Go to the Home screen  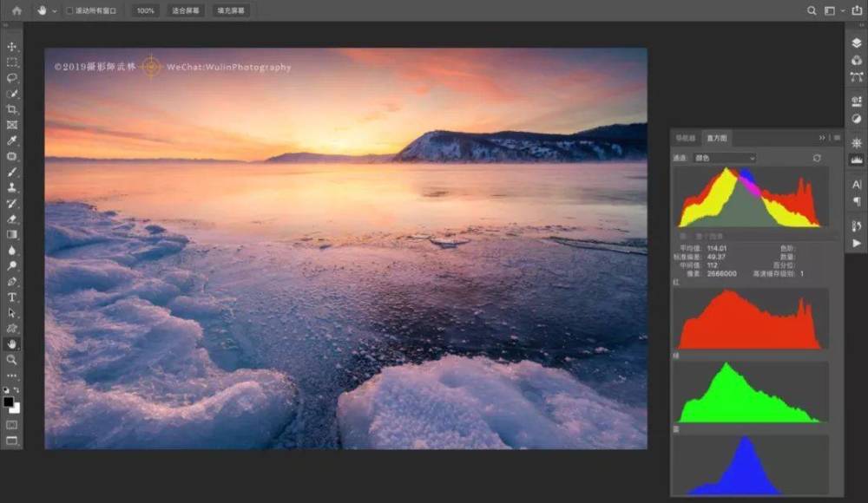pyautogui.click(x=17, y=10)
